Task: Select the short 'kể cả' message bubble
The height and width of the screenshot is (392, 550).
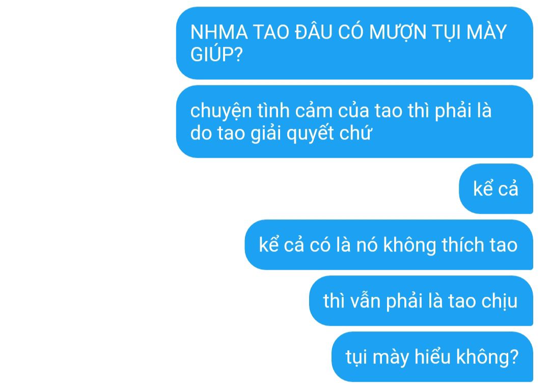Action: pyautogui.click(x=496, y=189)
